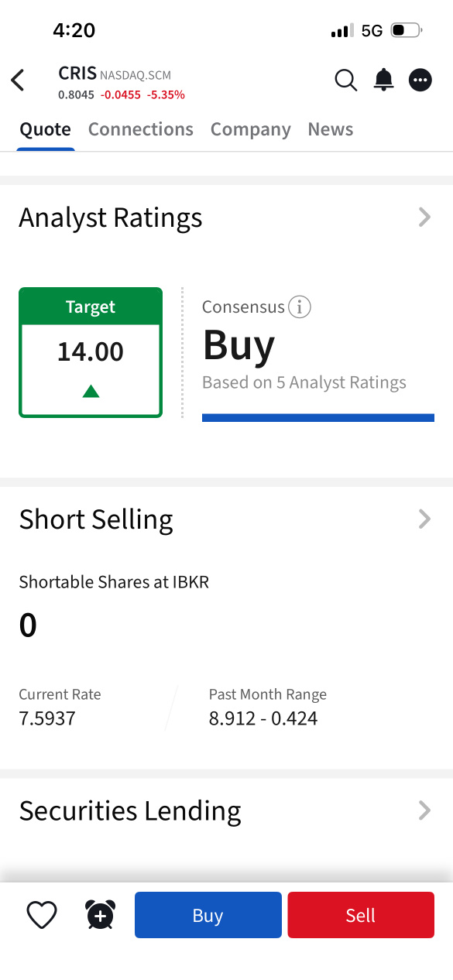
Task: Expand the Short Selling section chevron
Action: tap(424, 519)
